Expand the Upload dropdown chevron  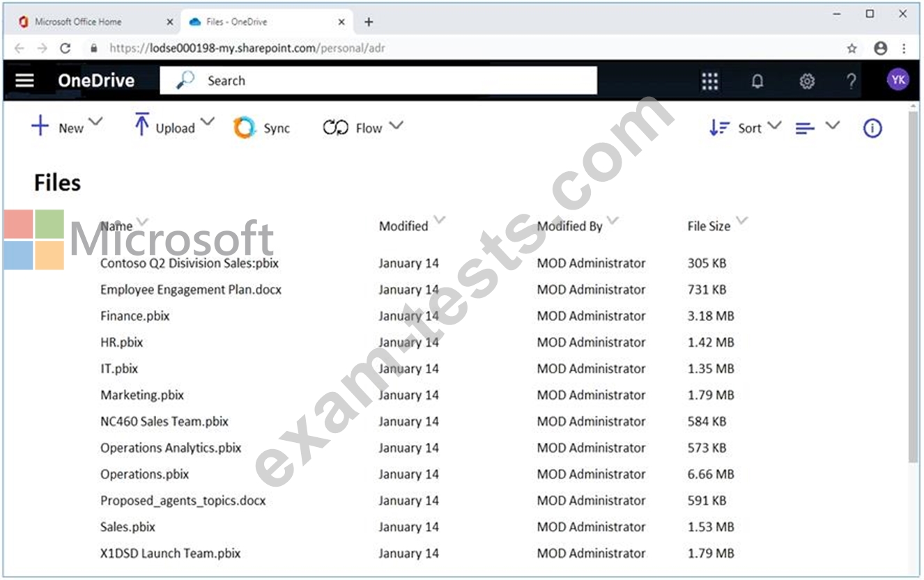coord(207,122)
